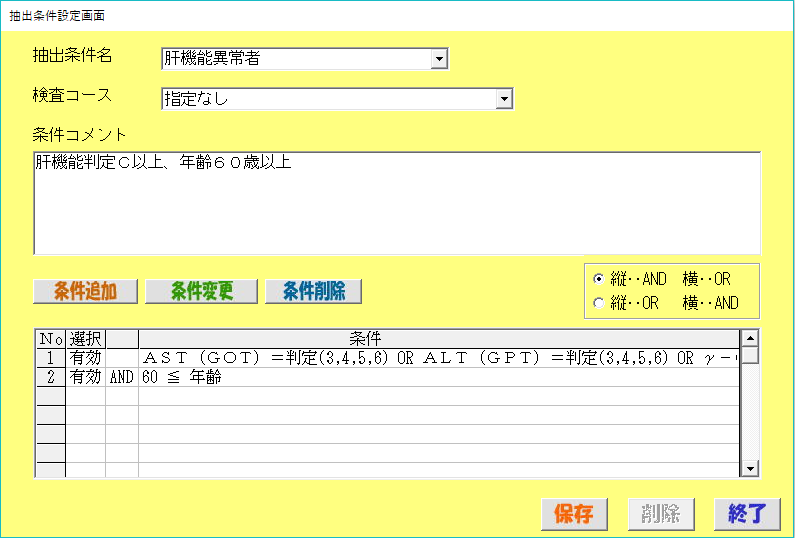Expand the 検査コース dropdown arrow

point(504,98)
